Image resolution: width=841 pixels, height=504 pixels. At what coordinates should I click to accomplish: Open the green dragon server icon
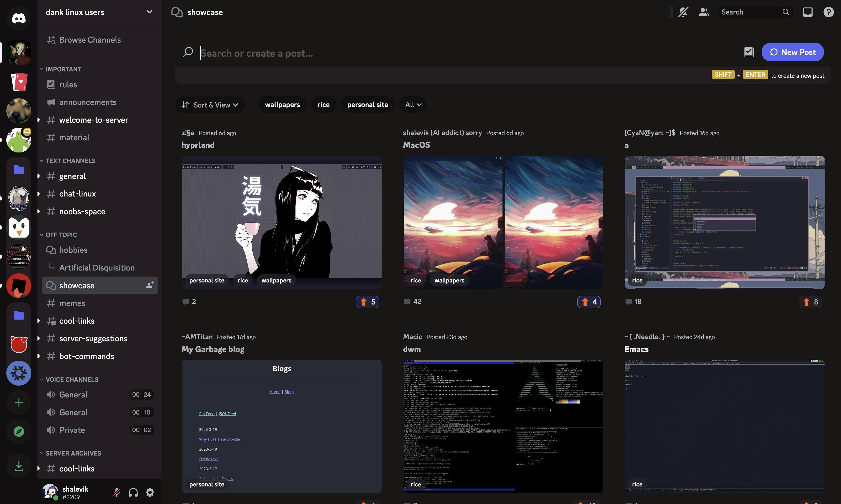coord(19,140)
